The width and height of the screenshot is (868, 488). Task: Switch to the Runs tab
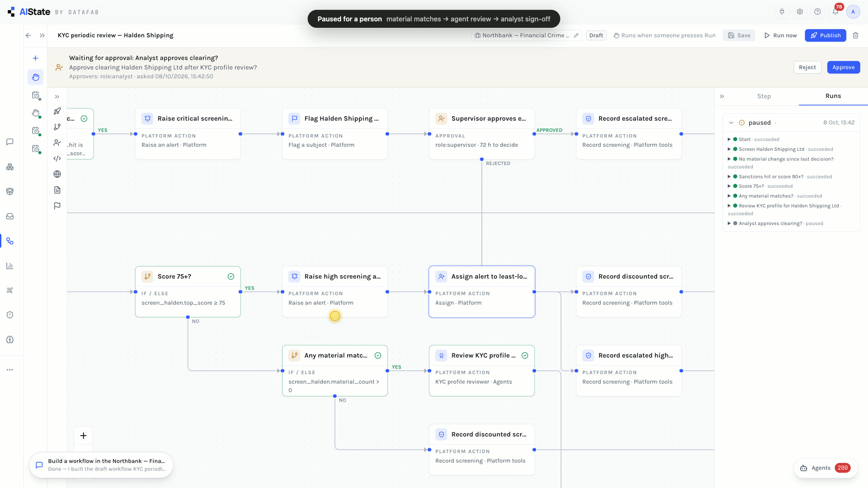tap(833, 96)
